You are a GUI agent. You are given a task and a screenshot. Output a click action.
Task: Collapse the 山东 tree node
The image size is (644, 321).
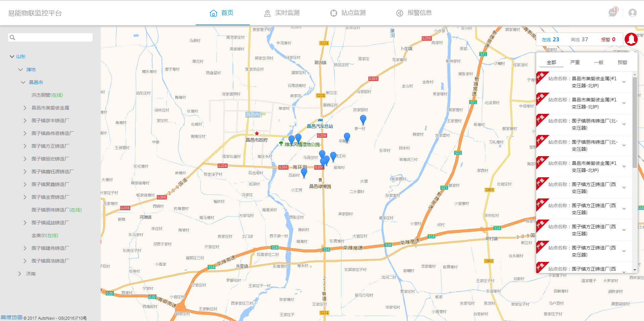coord(11,56)
